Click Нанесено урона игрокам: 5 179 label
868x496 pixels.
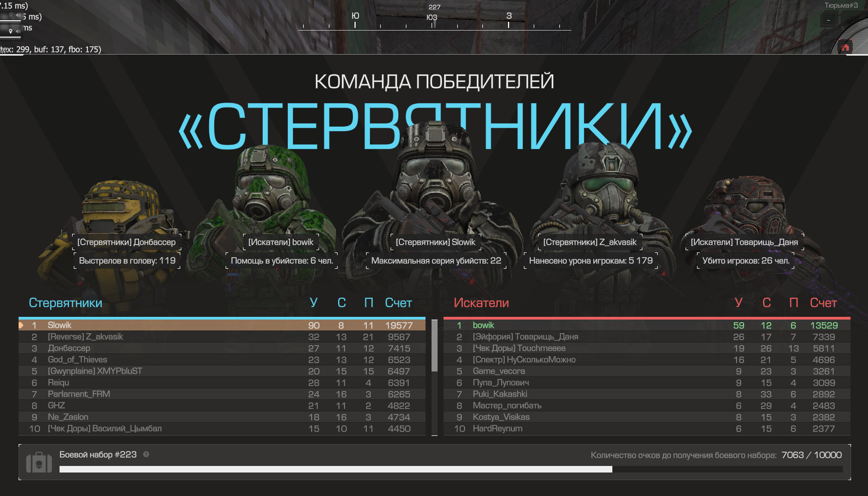[591, 261]
